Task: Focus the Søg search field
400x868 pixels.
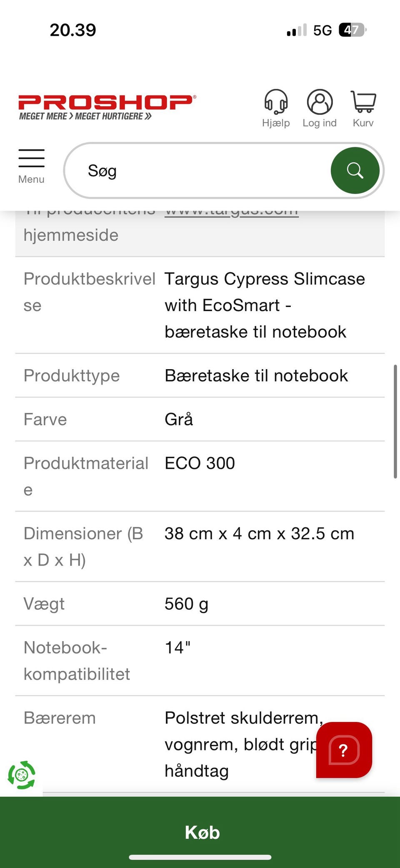Action: pyautogui.click(x=204, y=171)
